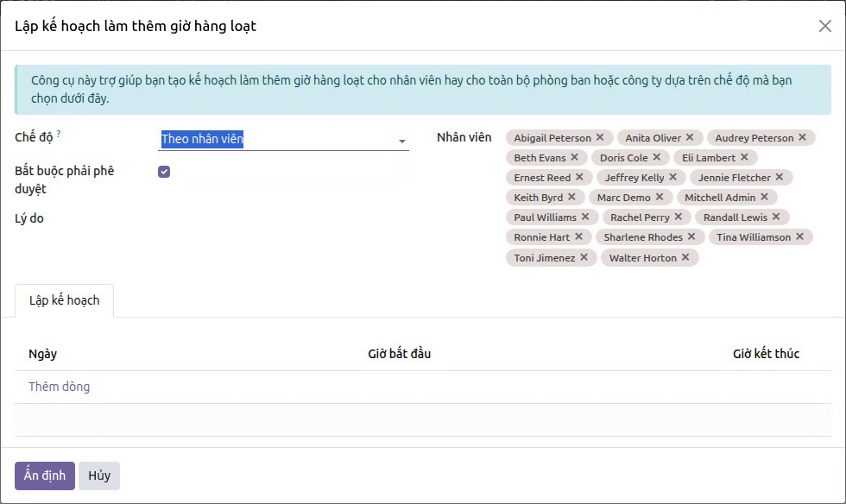Delete Walter Horton tag
Viewport: 846px width, 504px height.
click(685, 257)
